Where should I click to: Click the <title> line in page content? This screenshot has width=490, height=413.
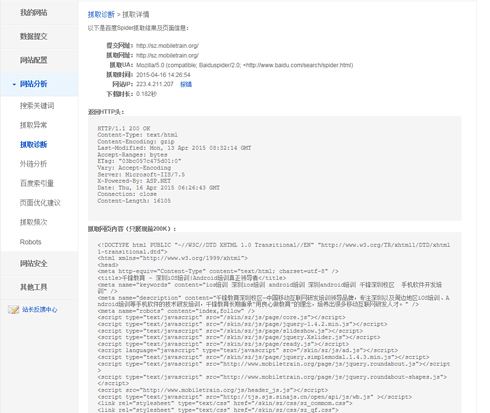[x=192, y=278]
